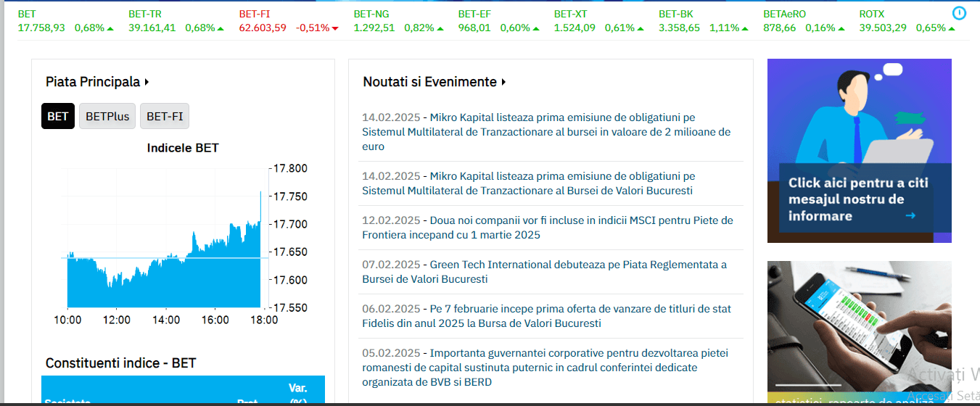The width and height of the screenshot is (980, 406).
Task: Click the info icon beside the ROTX ticker
Action: pyautogui.click(x=959, y=13)
